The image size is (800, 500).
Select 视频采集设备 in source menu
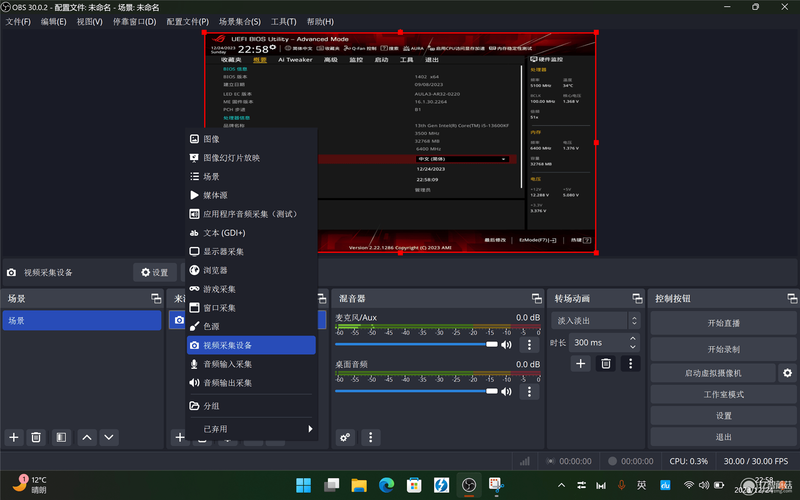[x=251, y=345]
